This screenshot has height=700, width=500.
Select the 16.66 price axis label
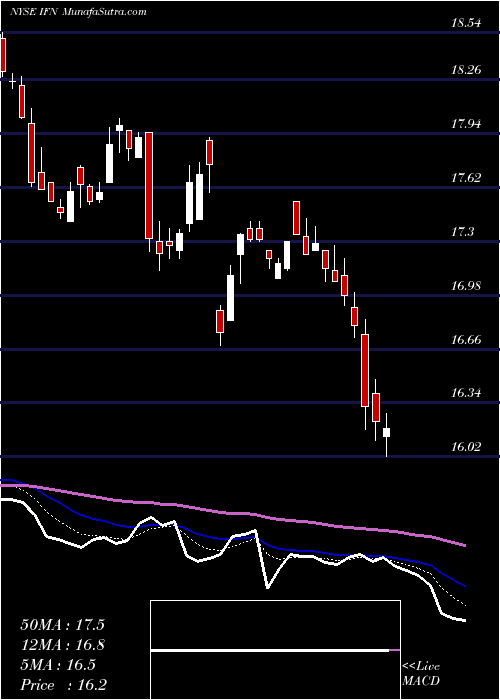[x=466, y=340]
